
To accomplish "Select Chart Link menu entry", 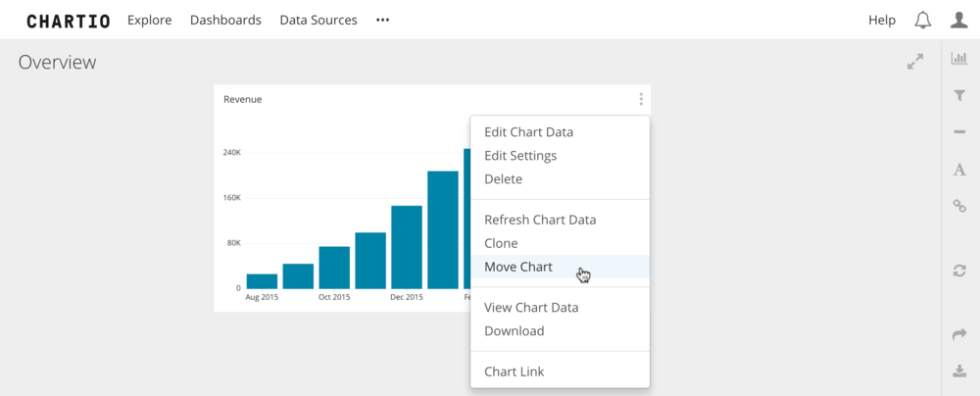I will pyautogui.click(x=560, y=371).
